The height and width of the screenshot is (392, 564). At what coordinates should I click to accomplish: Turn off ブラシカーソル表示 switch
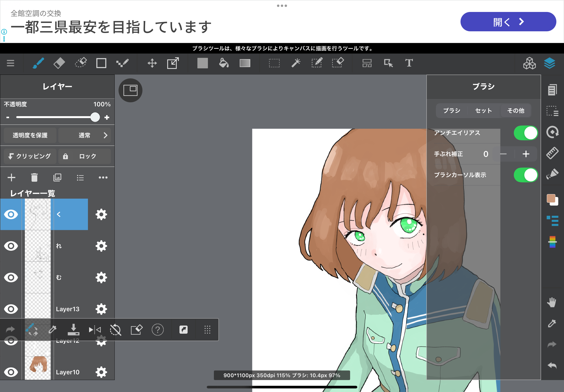click(526, 175)
